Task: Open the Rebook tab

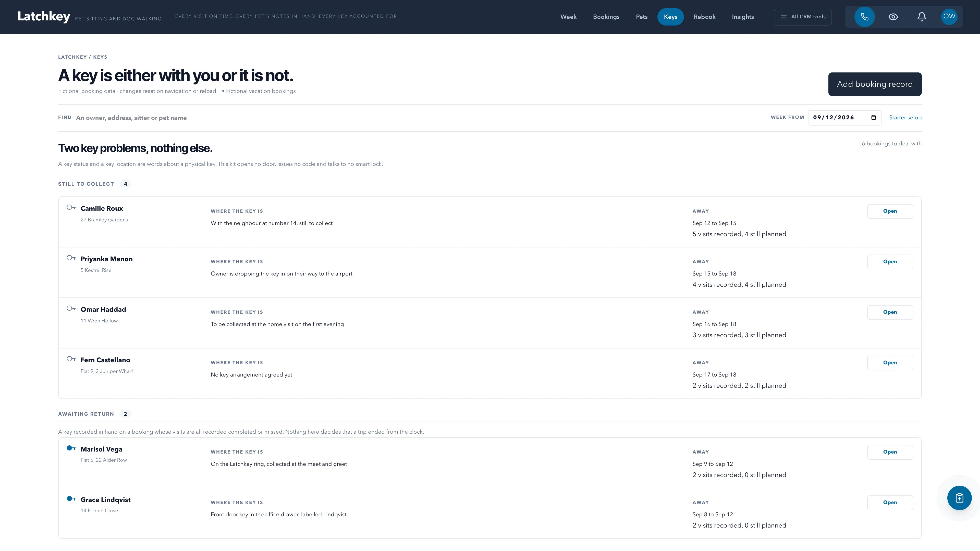Action: tap(704, 17)
